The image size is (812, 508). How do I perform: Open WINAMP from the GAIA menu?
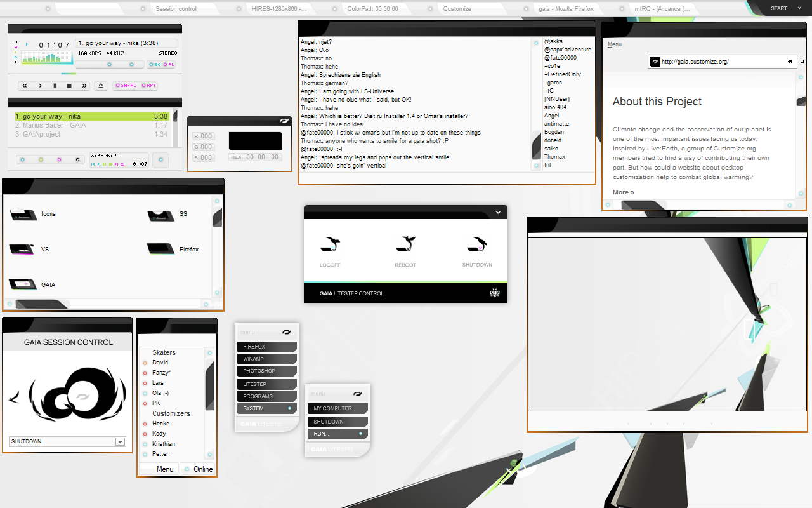point(267,359)
